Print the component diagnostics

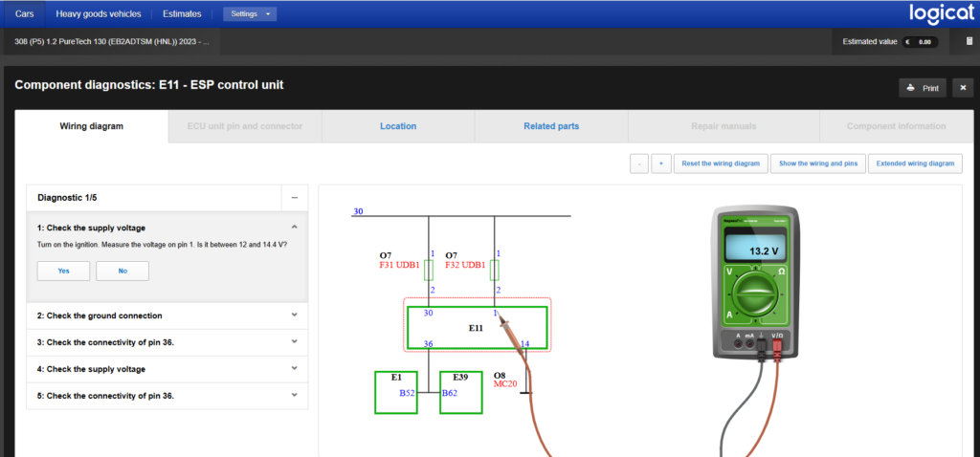(923, 88)
